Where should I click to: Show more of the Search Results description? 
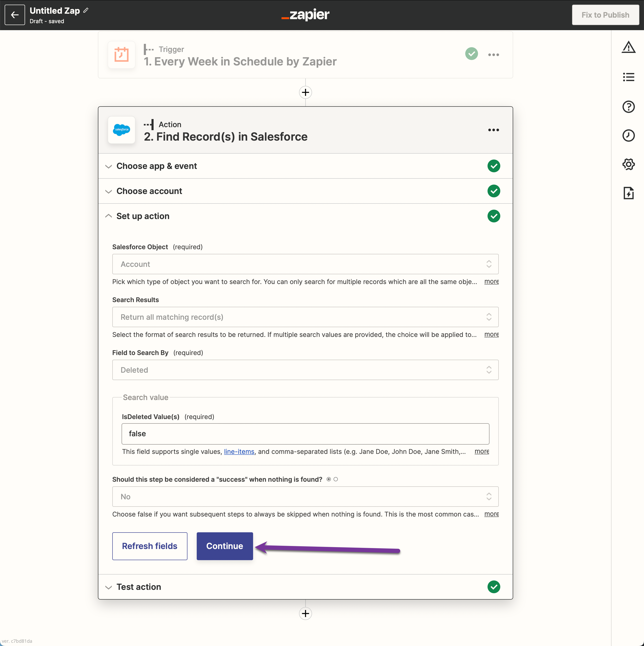(x=492, y=334)
